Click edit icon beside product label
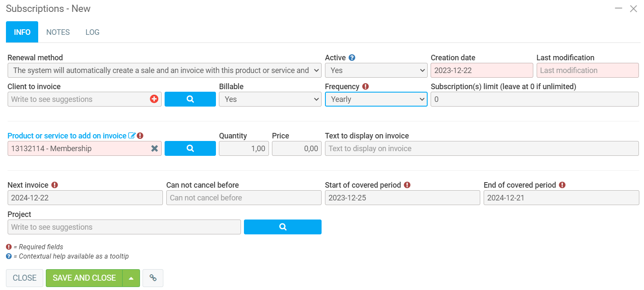The height and width of the screenshot is (290, 644). (132, 136)
